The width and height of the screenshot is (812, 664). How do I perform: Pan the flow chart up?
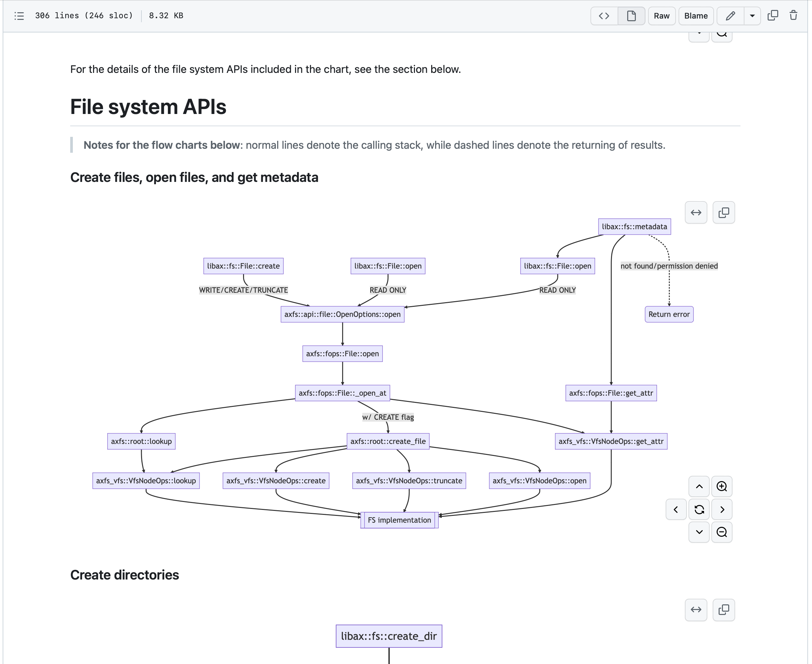pos(699,486)
